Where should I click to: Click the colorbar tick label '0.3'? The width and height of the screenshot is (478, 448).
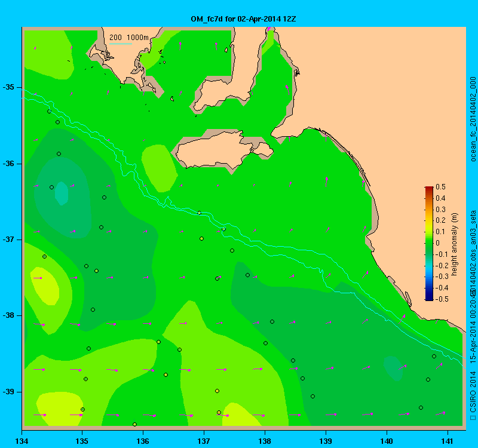pyautogui.click(x=440, y=210)
